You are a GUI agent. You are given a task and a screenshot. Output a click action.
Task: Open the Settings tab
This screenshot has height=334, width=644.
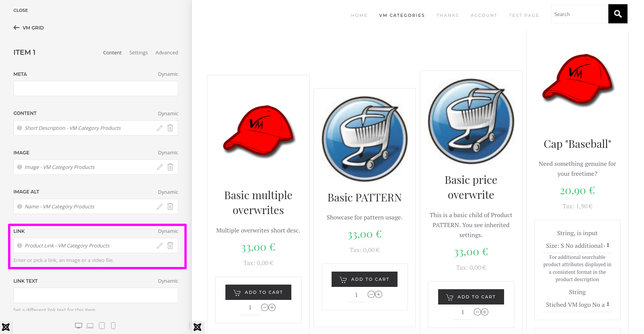coord(138,52)
